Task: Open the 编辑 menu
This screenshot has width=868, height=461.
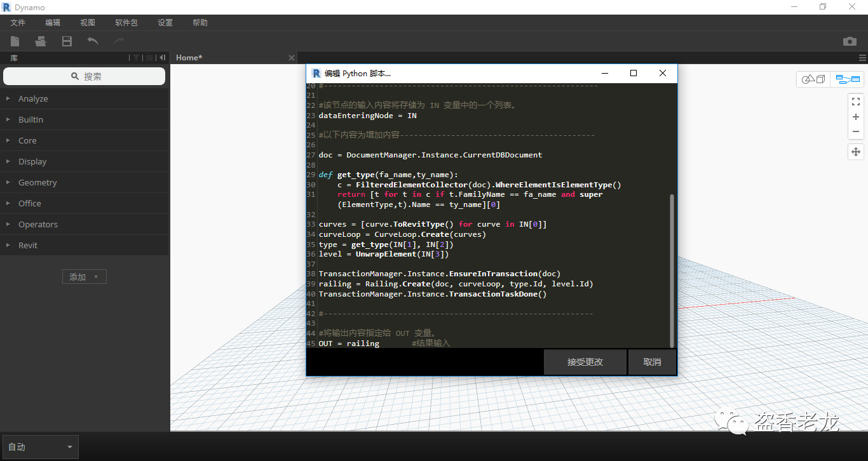Action: pos(53,23)
